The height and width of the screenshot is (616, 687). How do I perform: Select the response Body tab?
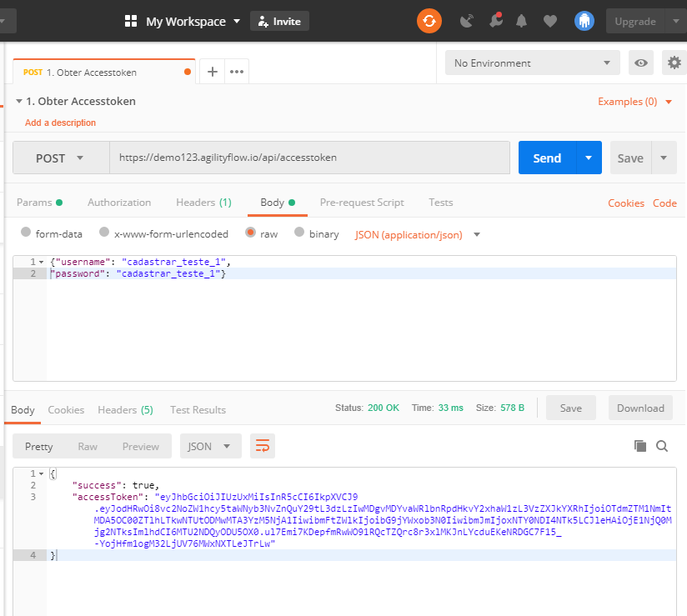(23, 410)
